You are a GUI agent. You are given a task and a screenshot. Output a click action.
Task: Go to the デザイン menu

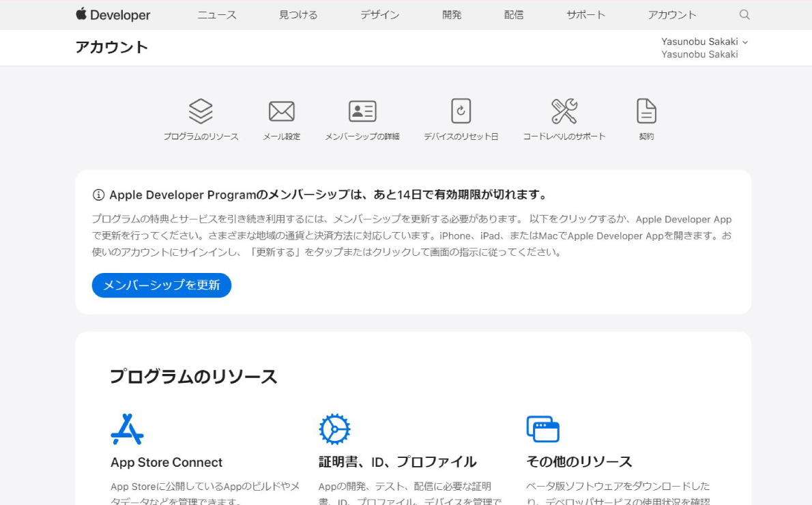tap(380, 14)
